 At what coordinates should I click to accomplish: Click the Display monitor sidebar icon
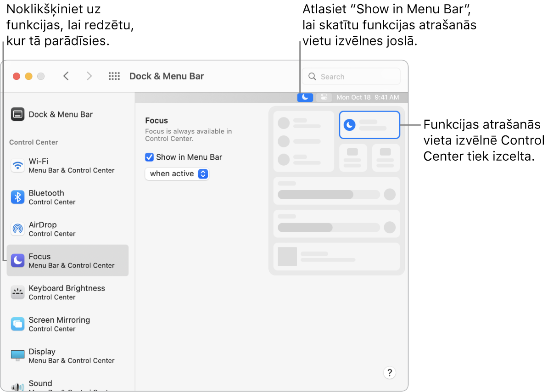(17, 356)
